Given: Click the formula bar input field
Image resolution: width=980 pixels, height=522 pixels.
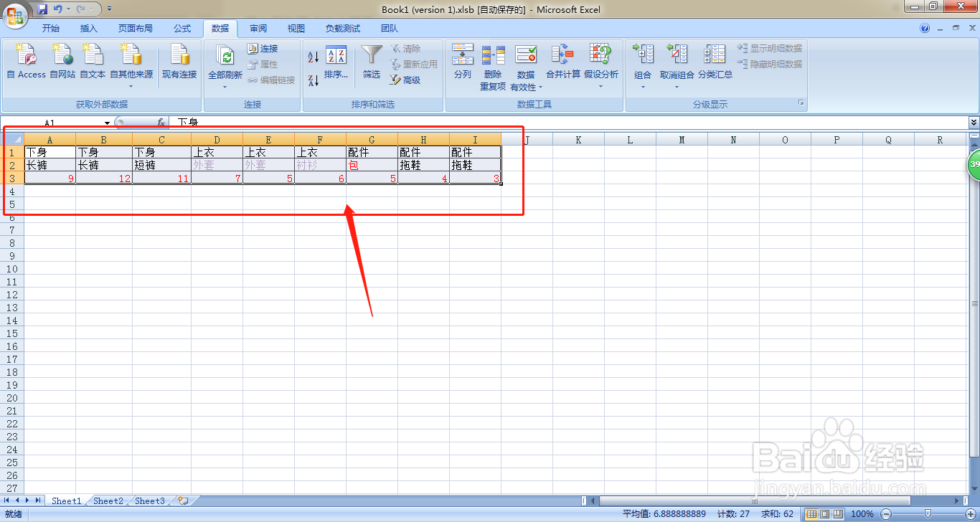Looking at the screenshot, I should click(x=570, y=123).
